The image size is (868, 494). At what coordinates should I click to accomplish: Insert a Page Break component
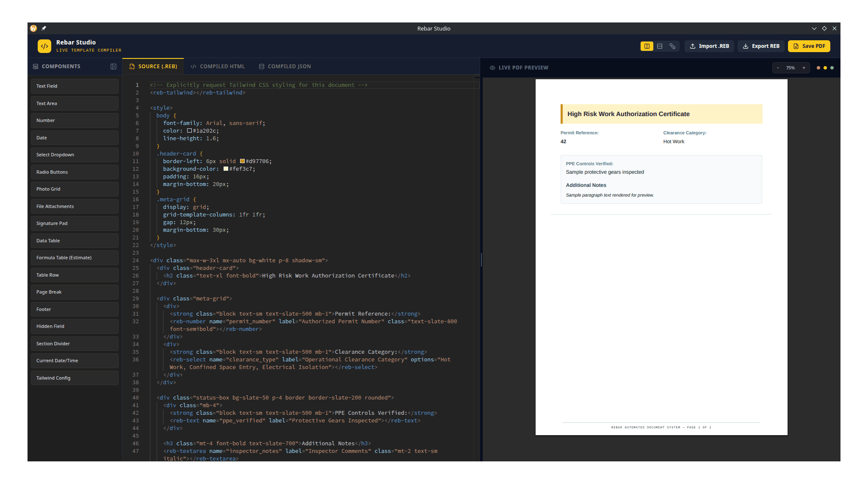coord(75,292)
